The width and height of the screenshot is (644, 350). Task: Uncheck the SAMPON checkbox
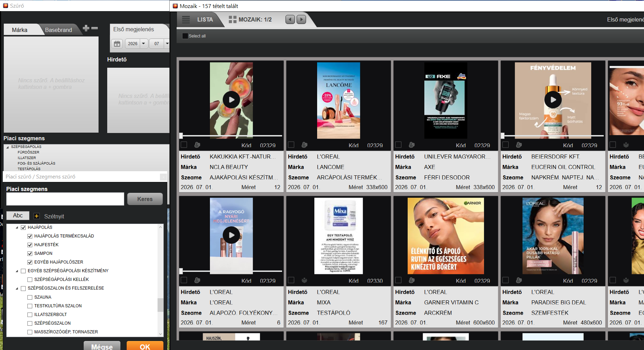pos(30,253)
